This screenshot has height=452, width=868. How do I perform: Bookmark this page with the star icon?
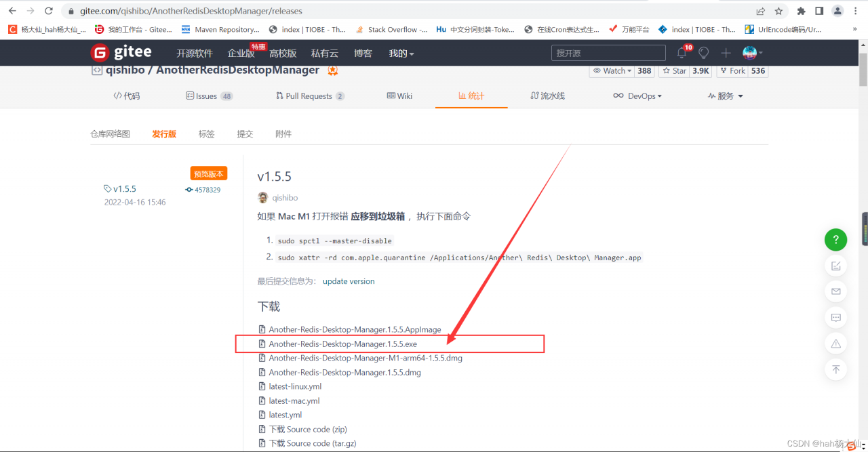778,11
